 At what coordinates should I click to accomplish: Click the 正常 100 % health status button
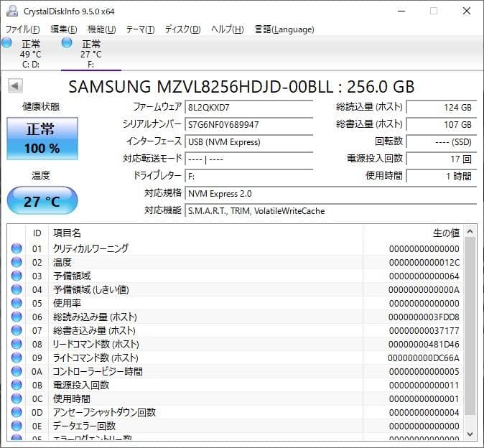click(x=42, y=139)
